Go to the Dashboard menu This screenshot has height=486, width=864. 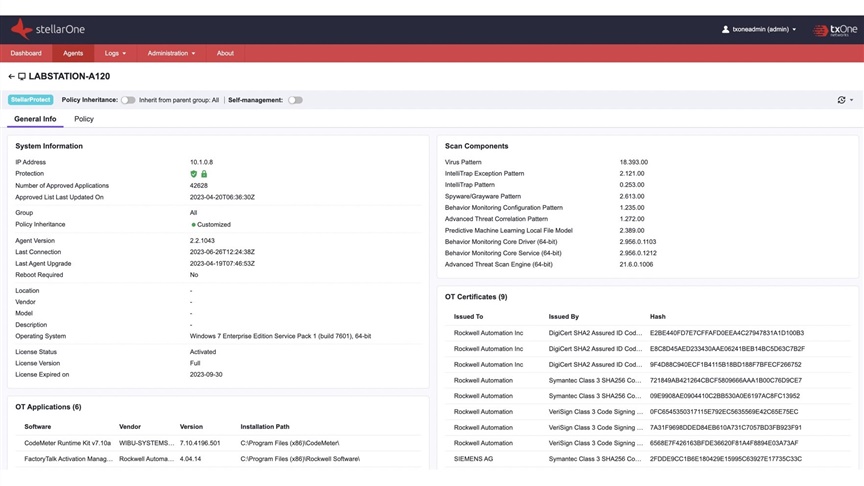(26, 53)
